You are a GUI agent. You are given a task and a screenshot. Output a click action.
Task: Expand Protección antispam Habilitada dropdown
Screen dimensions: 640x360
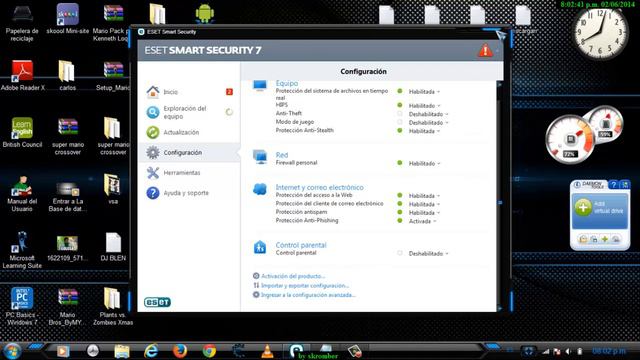(424, 213)
